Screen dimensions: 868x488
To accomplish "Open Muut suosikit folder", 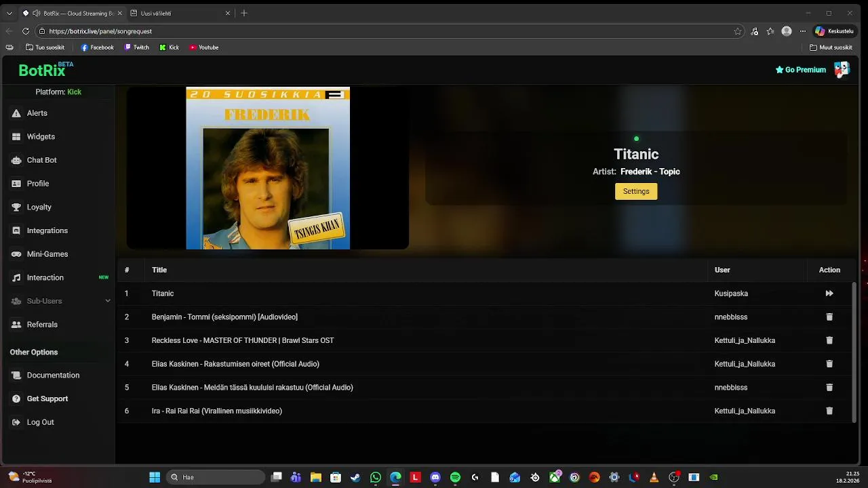I will click(x=831, y=47).
